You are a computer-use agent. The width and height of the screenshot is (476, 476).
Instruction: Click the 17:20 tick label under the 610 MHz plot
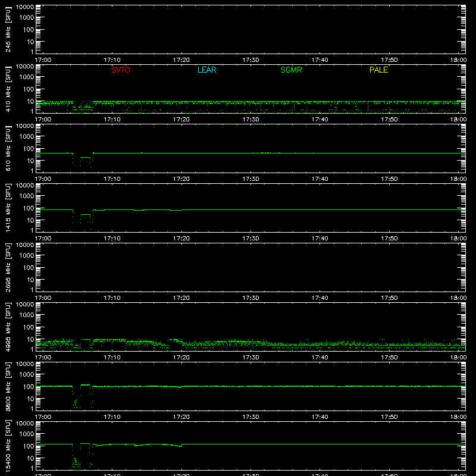(181, 179)
